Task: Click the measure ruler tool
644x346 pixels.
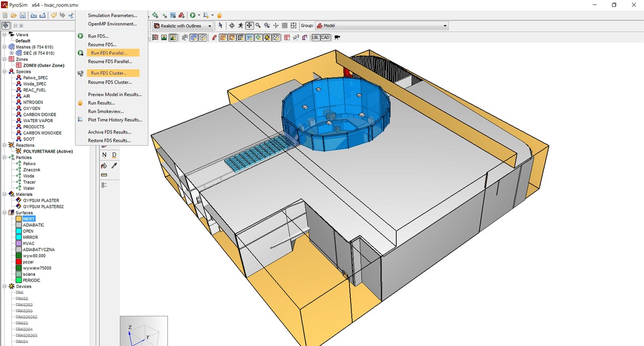Action: coord(104,175)
